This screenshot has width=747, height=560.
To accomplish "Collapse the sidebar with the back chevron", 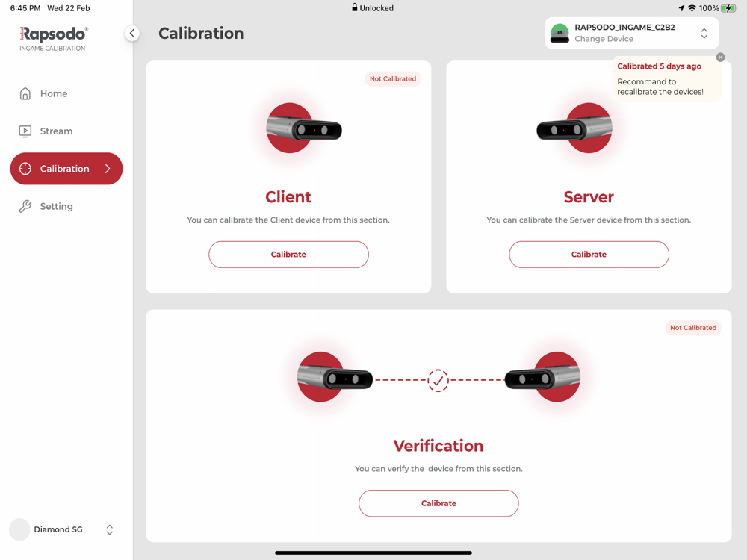I will (x=132, y=33).
